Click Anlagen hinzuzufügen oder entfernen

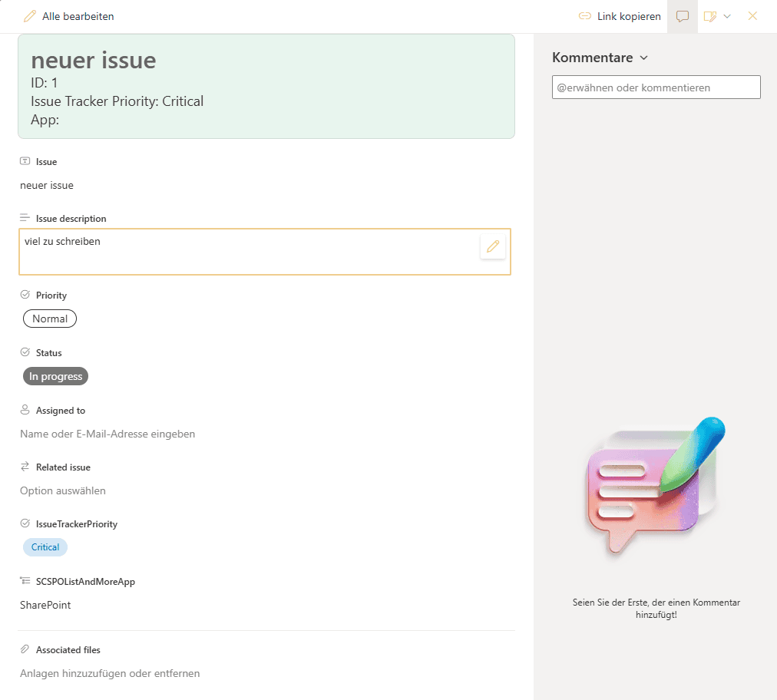(110, 673)
